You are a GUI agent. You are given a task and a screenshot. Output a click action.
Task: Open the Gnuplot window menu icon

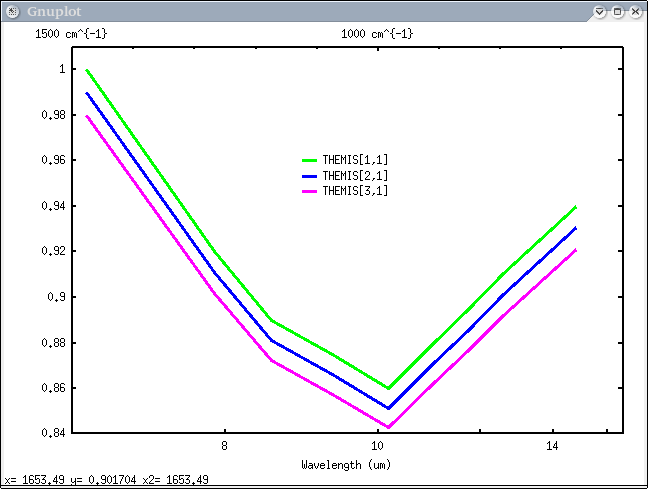click(x=12, y=12)
